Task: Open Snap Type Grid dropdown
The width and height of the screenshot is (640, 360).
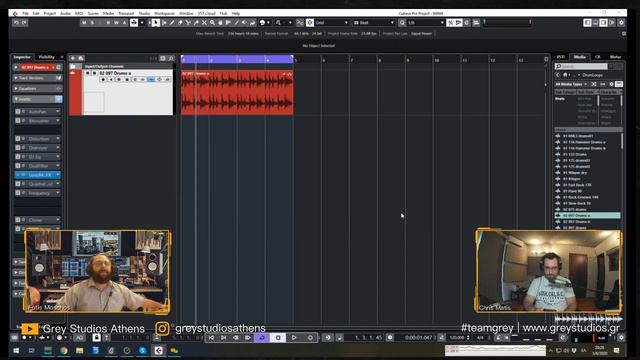Action: click(332, 23)
